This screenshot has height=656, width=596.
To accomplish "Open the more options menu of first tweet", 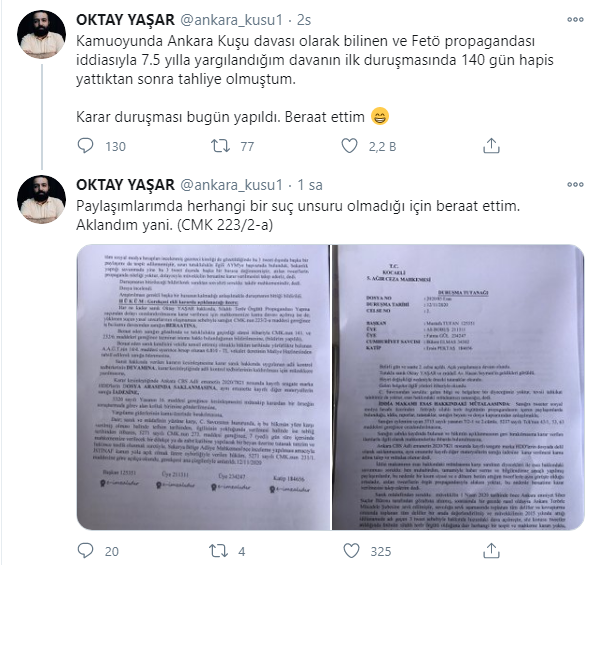I will tap(575, 19).
